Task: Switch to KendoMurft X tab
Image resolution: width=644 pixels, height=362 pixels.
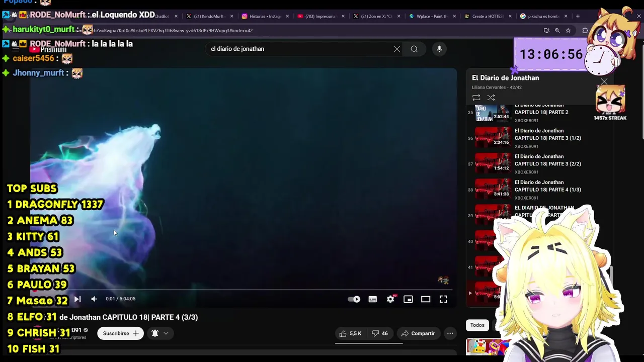Action: [x=209, y=16]
